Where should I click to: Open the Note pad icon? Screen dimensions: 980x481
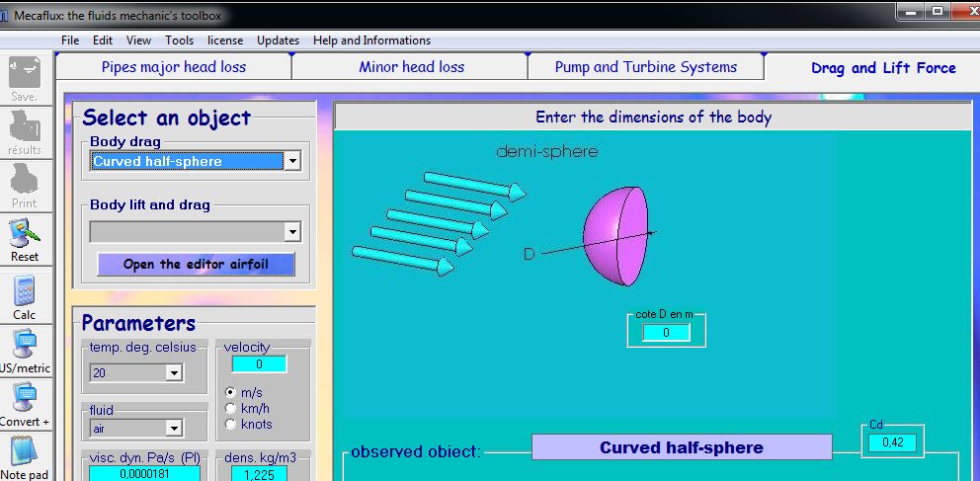(x=24, y=452)
